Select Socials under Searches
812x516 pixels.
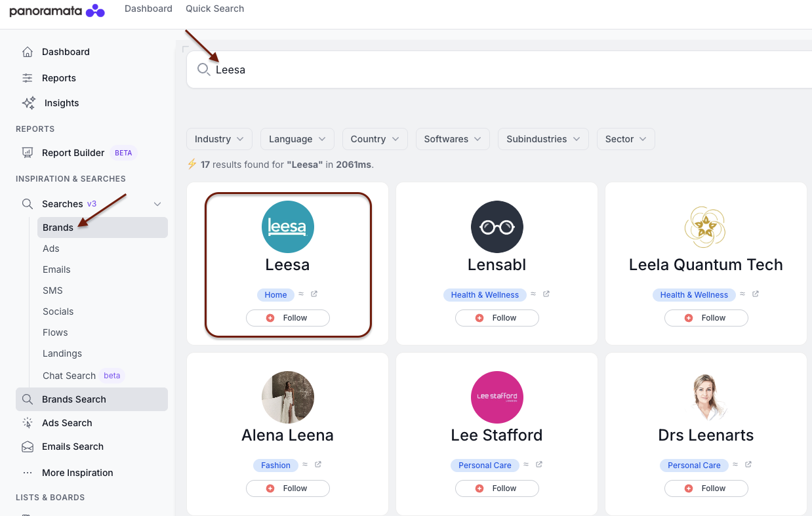pyautogui.click(x=58, y=311)
